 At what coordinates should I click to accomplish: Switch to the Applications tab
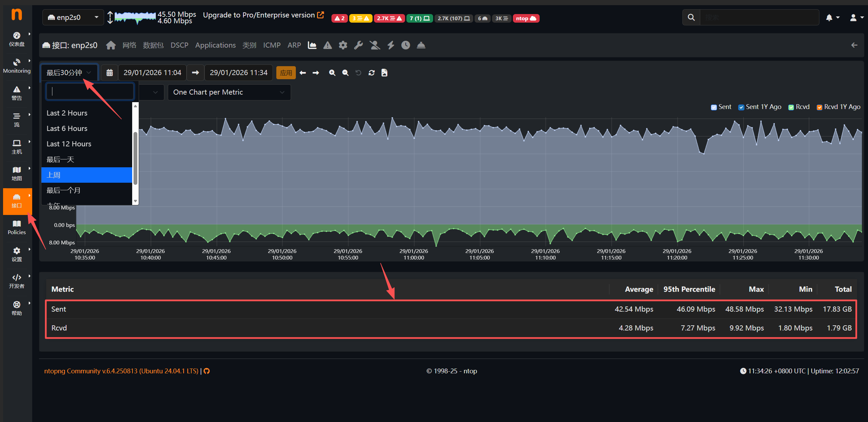[215, 45]
